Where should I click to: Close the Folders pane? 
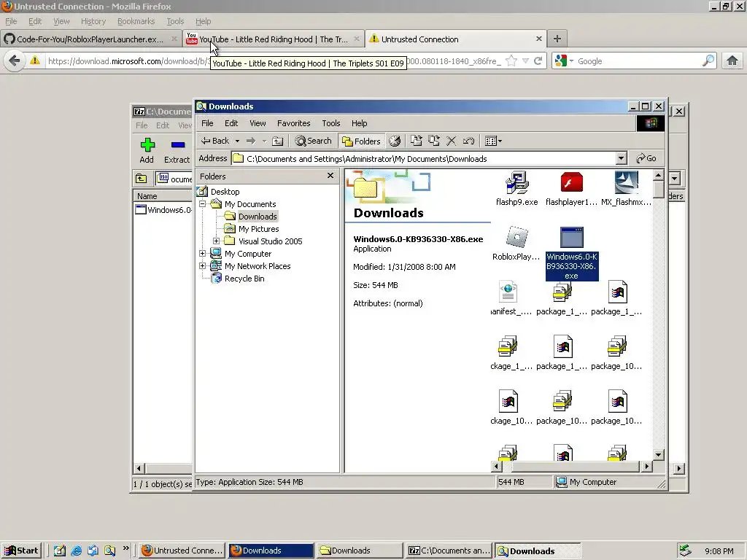click(x=330, y=176)
